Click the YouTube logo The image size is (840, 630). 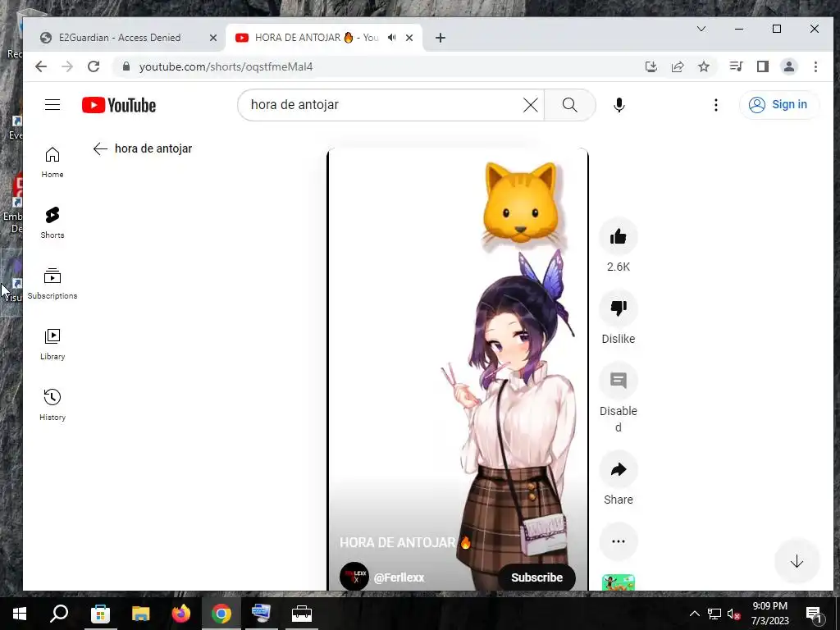click(x=119, y=105)
